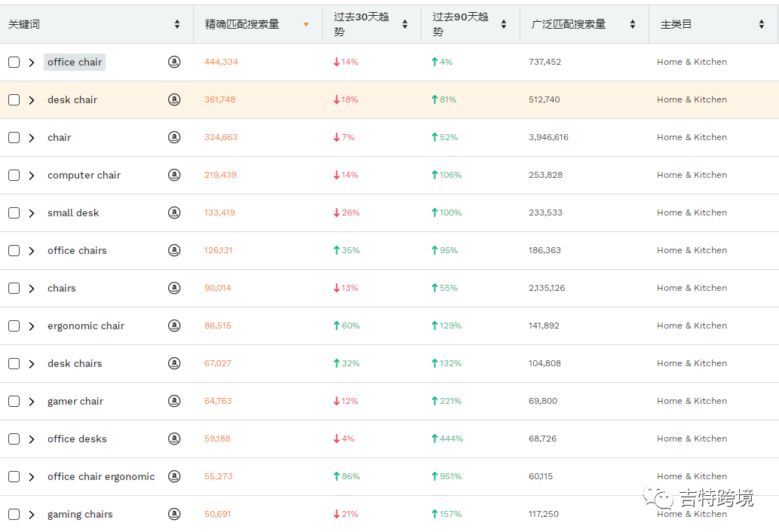
Task: Click the Amazon icon beside small desk
Action: click(174, 212)
